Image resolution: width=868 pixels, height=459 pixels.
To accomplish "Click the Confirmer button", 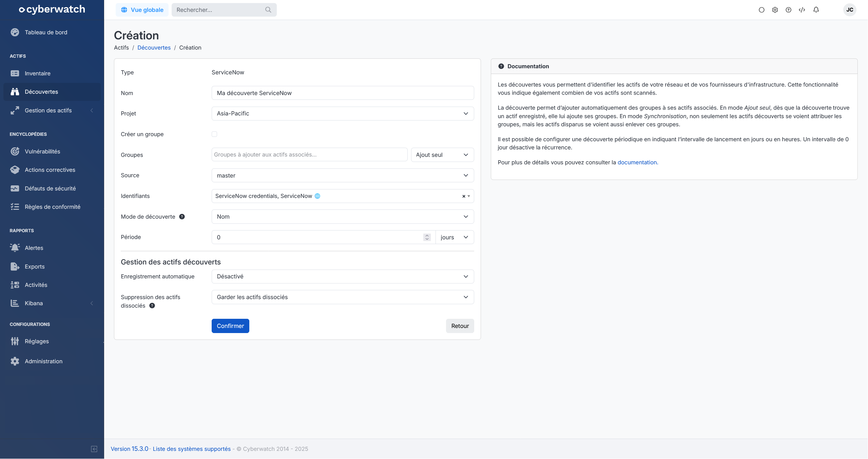I will (x=230, y=326).
